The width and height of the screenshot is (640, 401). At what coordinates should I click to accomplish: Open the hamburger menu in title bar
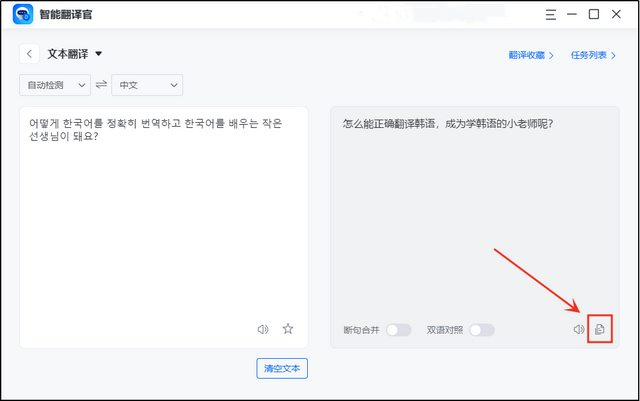click(x=551, y=15)
